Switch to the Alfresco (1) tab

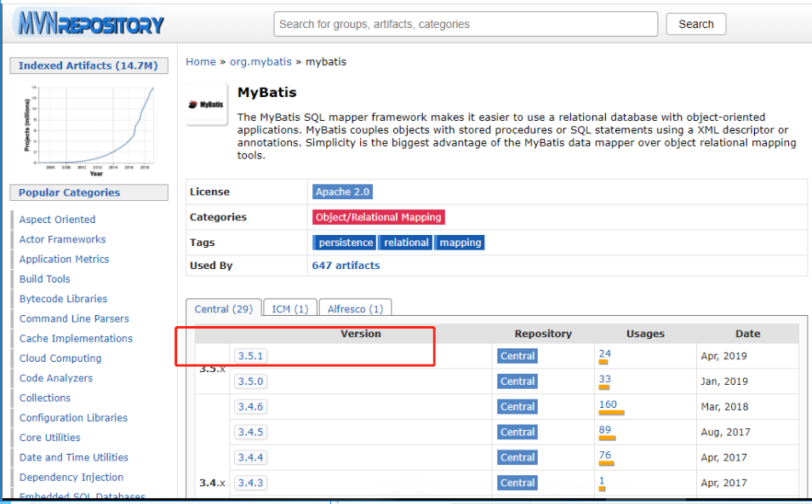click(x=355, y=309)
